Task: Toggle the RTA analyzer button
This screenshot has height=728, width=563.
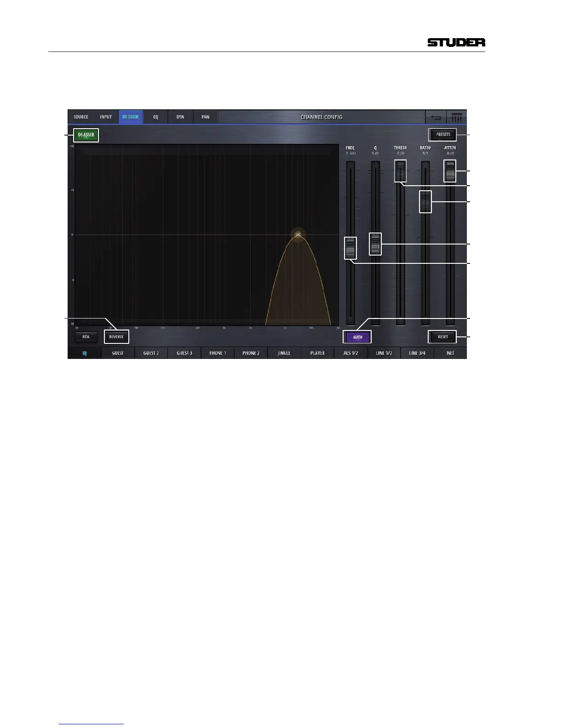Action: click(x=86, y=337)
